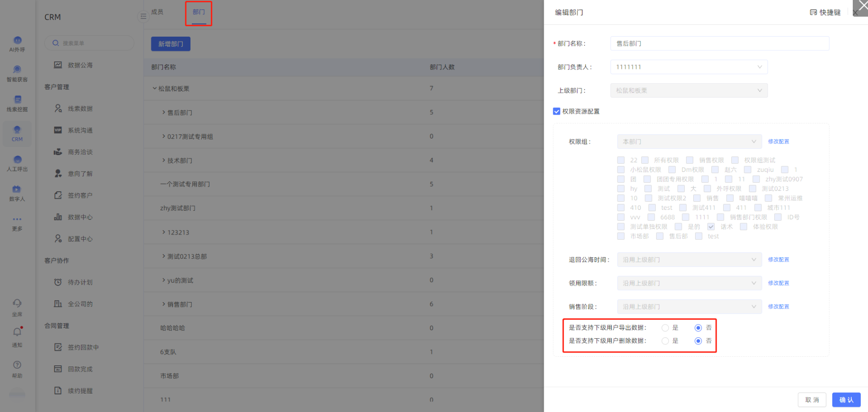Click the 通知 bell icon
Screen dimensions: 868x412
17,333
